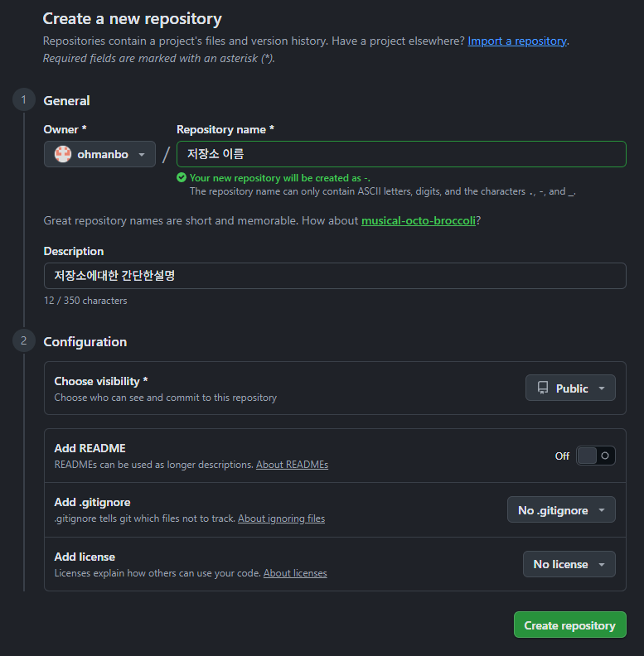Viewport: 644px width, 656px height.
Task: Click the Description text field
Action: [x=335, y=276]
